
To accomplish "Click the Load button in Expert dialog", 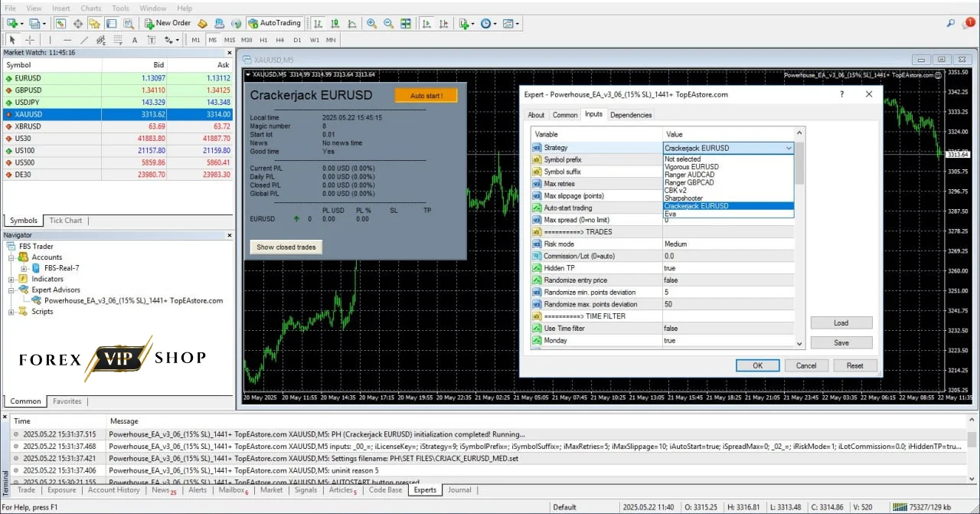I will (841, 322).
